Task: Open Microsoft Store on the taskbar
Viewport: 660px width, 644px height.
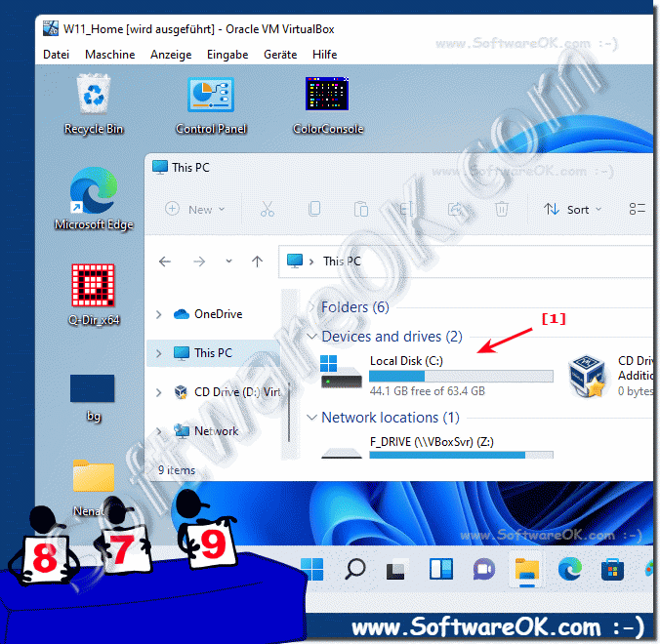Action: 612,570
